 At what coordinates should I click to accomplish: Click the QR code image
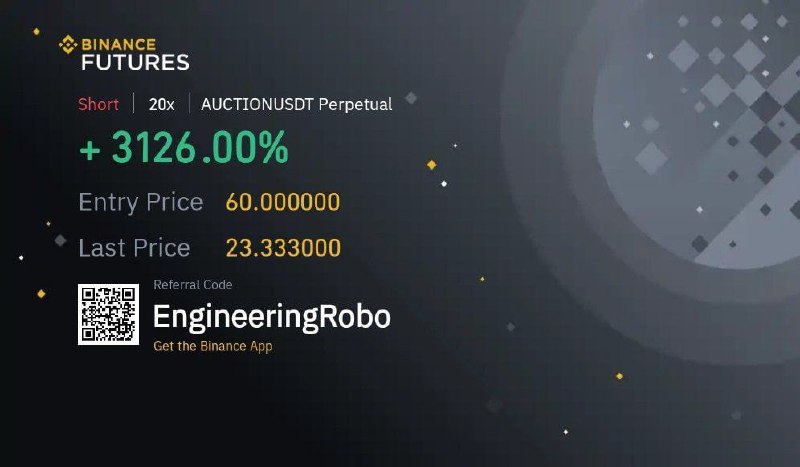pos(108,314)
